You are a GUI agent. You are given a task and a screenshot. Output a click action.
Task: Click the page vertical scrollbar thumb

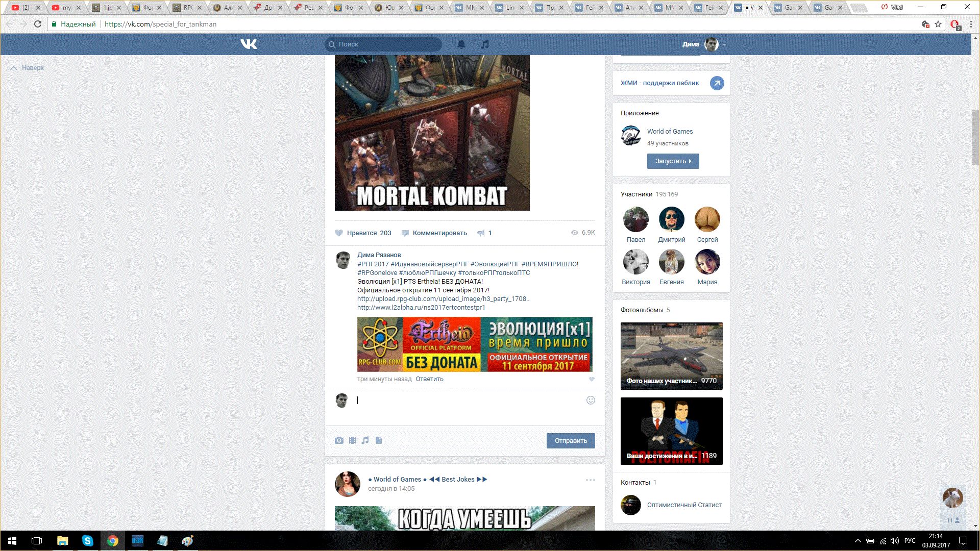tap(975, 137)
